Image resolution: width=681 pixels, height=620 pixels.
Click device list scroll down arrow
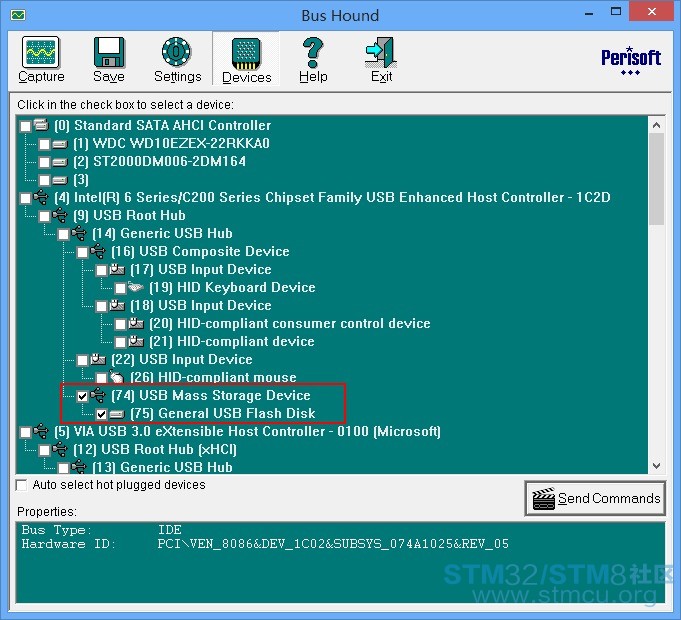click(657, 466)
